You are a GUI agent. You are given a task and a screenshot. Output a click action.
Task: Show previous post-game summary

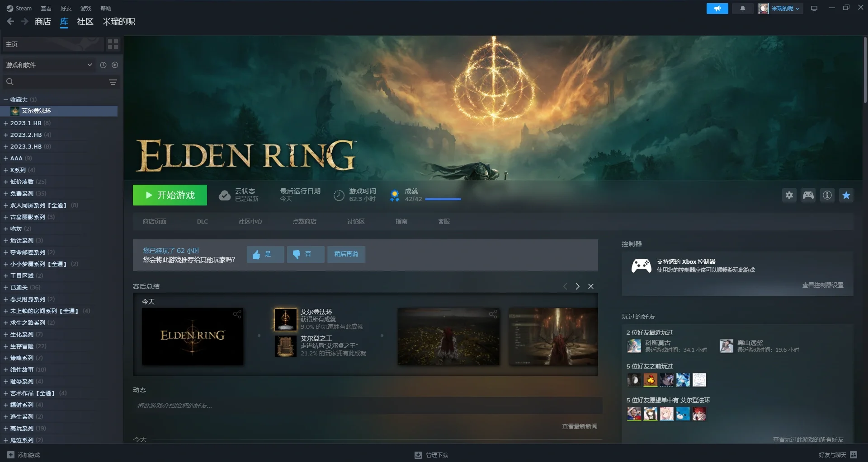point(565,286)
